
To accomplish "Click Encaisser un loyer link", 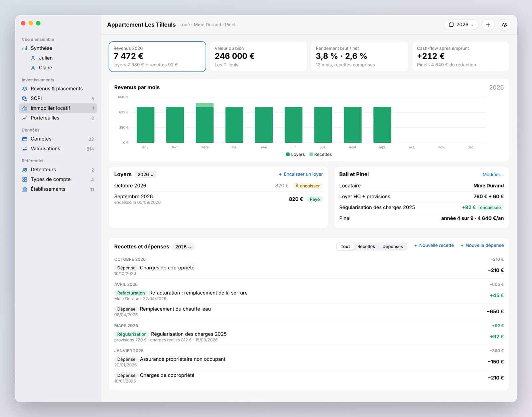I will 301,174.
